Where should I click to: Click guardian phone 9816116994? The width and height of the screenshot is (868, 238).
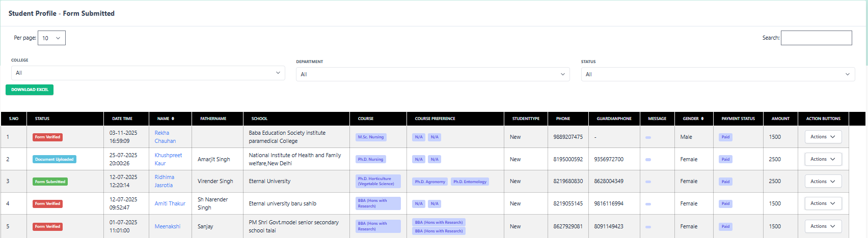(609, 203)
